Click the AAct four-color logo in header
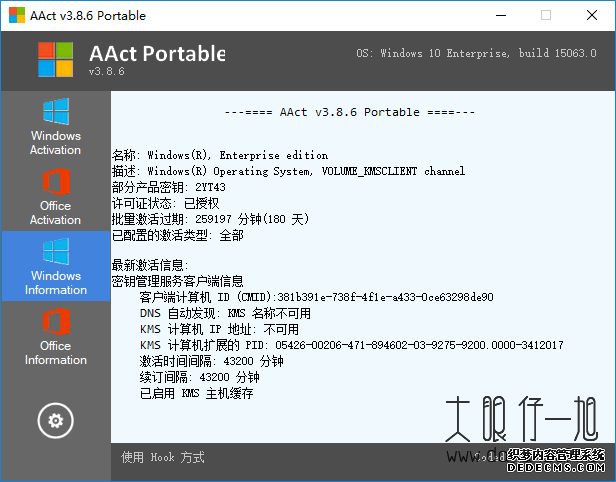This screenshot has width=616, height=482. [x=55, y=59]
